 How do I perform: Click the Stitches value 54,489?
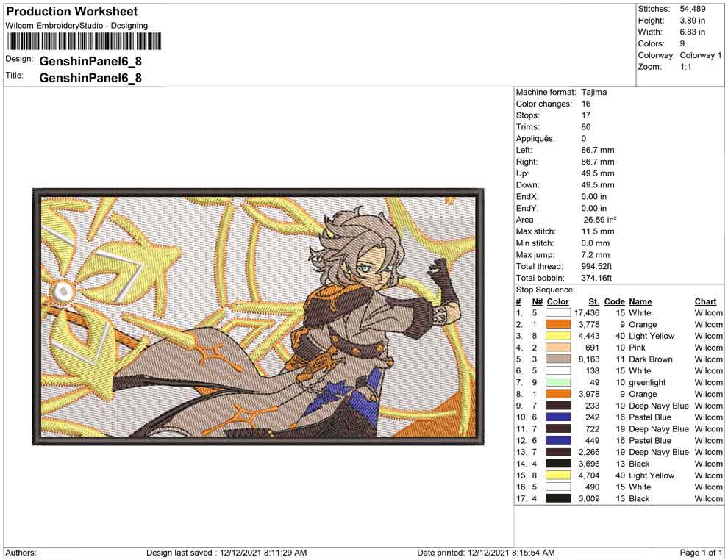692,9
